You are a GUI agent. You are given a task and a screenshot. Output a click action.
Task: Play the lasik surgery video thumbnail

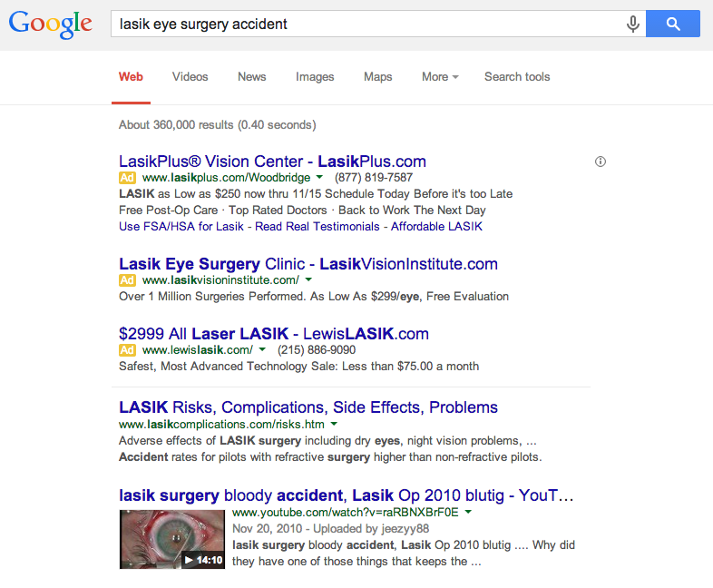172,539
